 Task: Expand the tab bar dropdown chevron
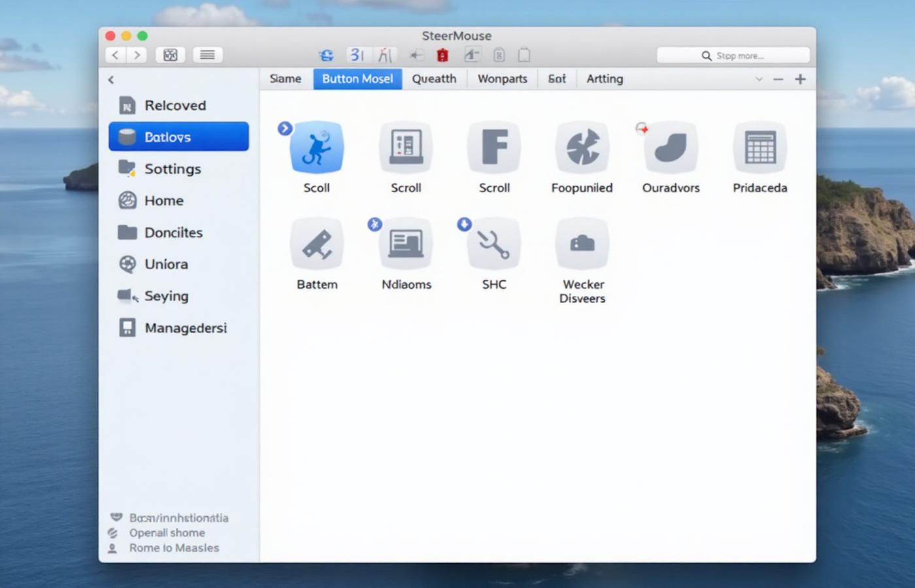point(759,79)
